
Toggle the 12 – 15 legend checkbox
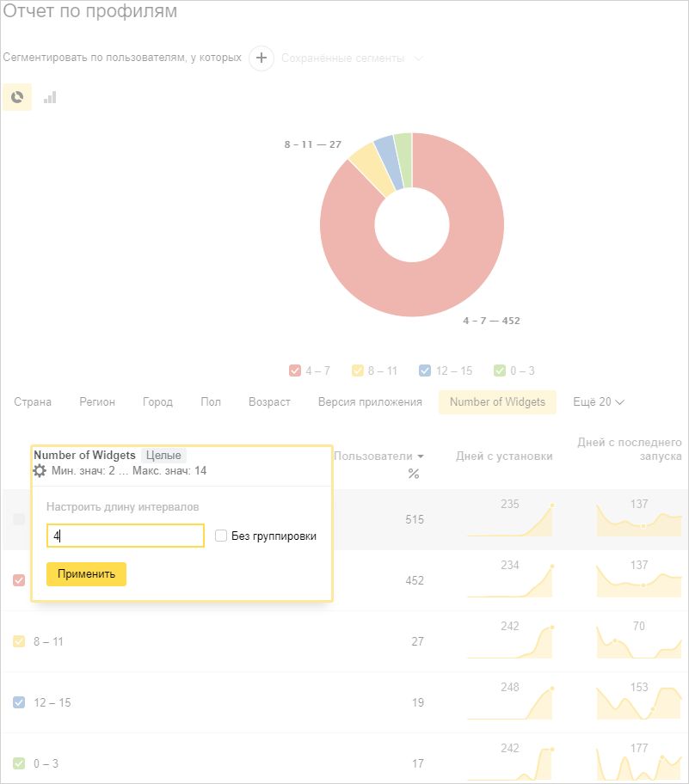[x=425, y=371]
